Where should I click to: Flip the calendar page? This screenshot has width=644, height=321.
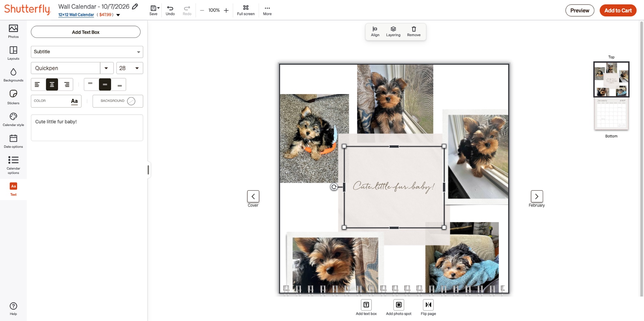click(x=428, y=305)
